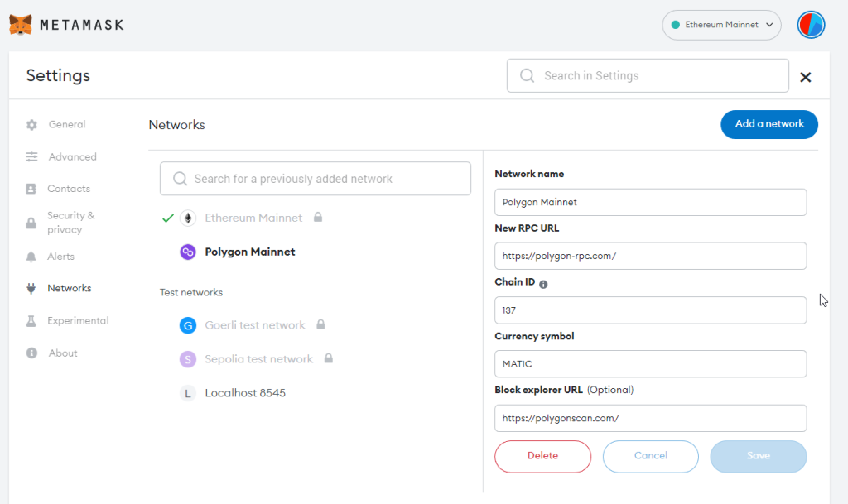Open Security & privacy settings
The image size is (848, 504).
[70, 223]
